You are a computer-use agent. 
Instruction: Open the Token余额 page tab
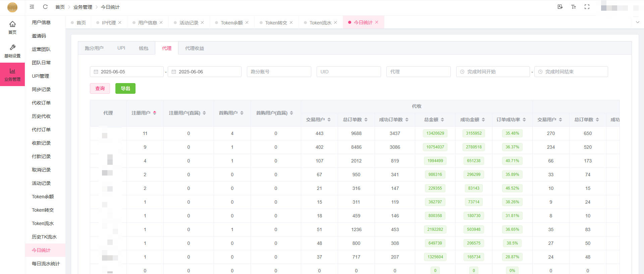click(x=232, y=22)
